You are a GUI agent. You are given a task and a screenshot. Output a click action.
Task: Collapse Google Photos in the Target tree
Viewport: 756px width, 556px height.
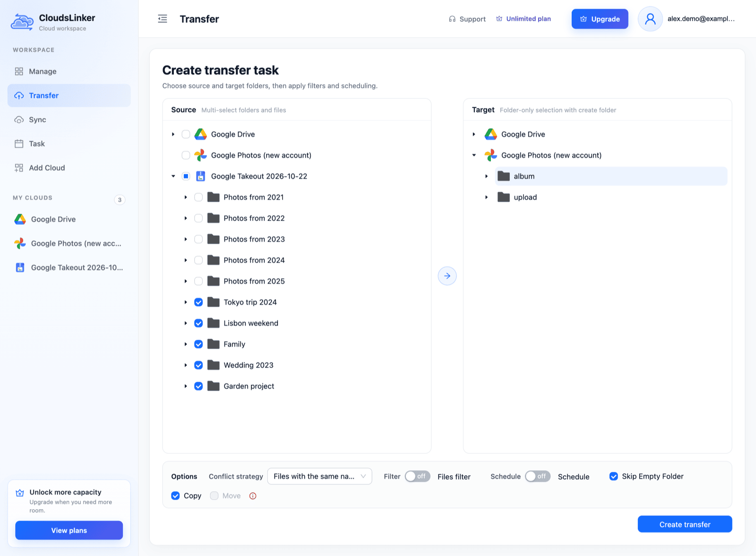(x=474, y=155)
